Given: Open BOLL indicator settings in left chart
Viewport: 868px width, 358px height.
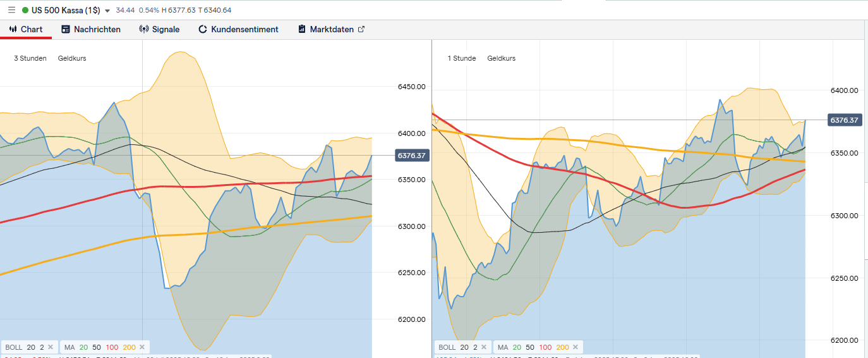Looking at the screenshot, I should point(23,347).
